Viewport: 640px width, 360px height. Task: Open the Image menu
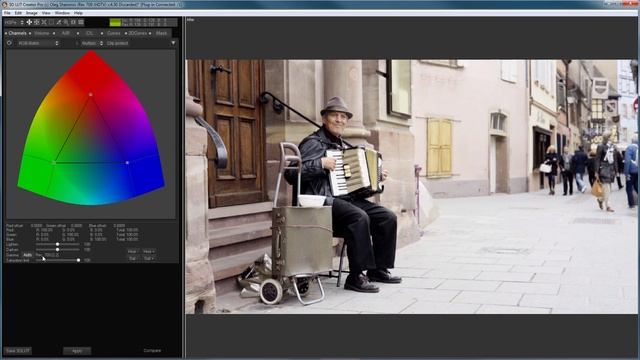tap(31, 13)
